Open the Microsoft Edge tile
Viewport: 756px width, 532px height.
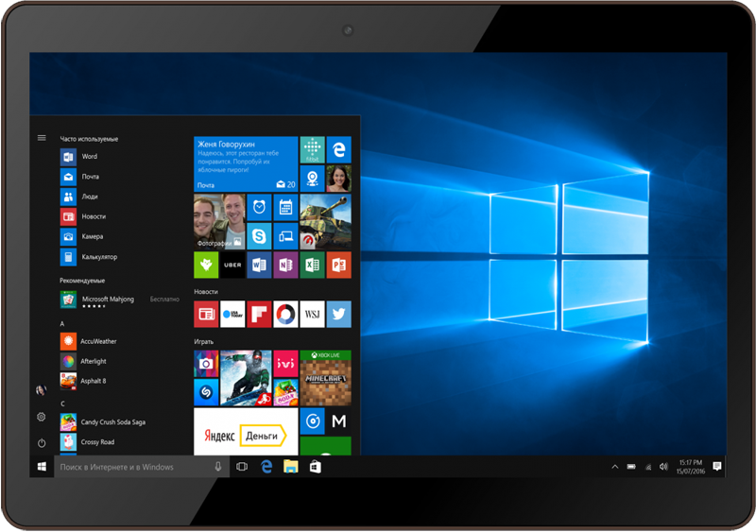[x=339, y=149]
